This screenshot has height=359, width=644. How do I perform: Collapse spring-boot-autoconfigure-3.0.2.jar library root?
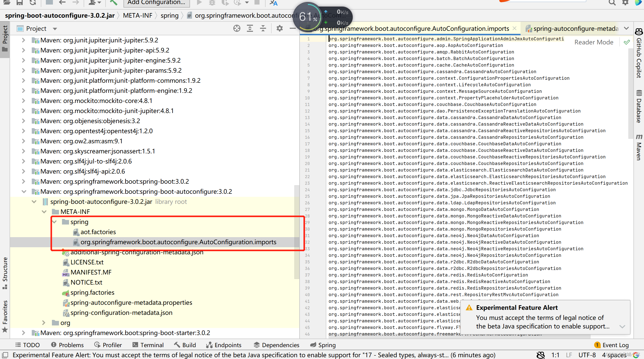coord(34,202)
